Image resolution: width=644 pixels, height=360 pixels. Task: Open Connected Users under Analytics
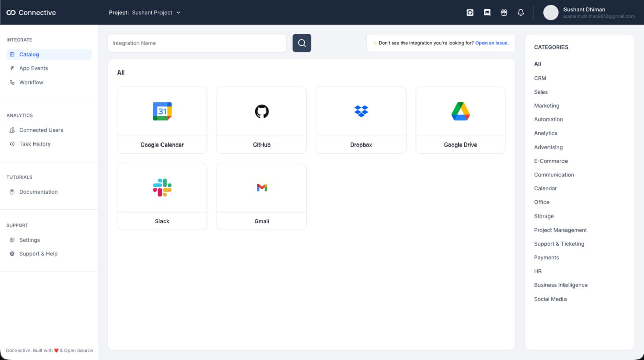[41, 130]
